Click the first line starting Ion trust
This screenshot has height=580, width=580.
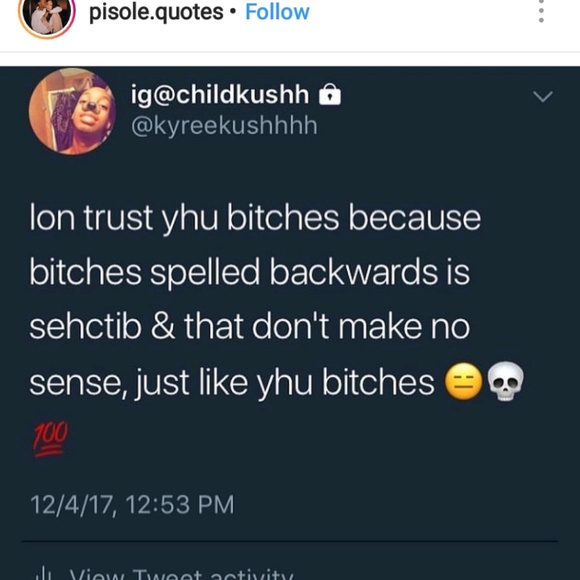(x=255, y=218)
